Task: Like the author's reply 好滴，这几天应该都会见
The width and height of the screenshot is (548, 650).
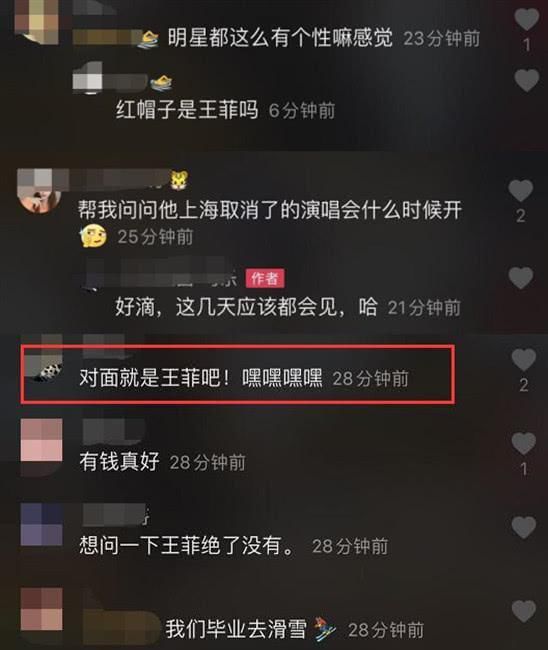Action: pos(521,277)
